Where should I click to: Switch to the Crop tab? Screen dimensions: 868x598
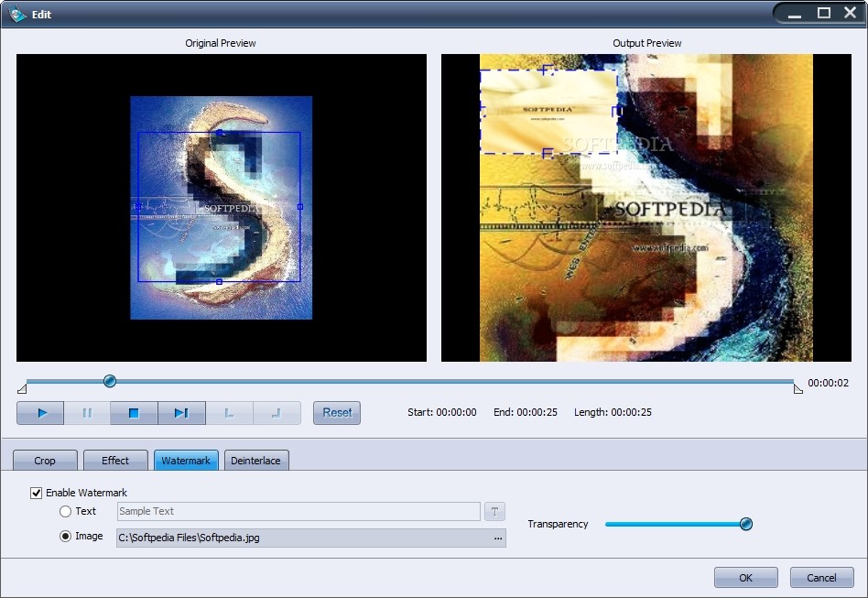point(45,460)
